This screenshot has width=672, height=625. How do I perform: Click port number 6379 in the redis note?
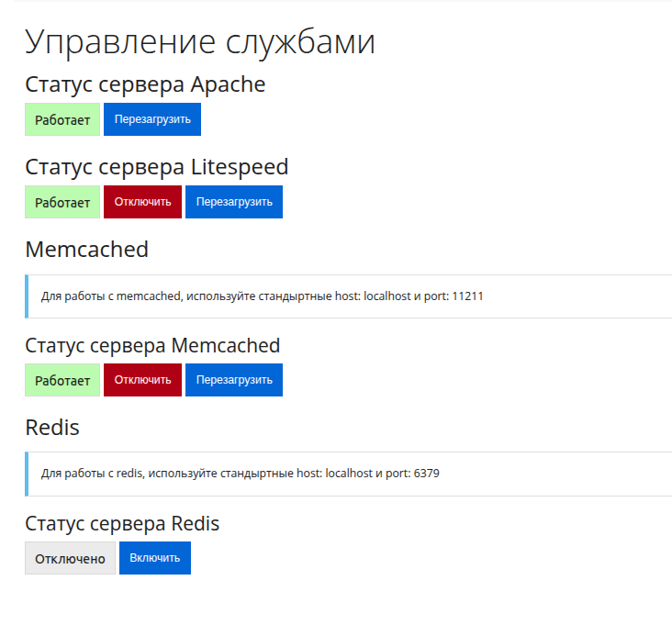[427, 474]
